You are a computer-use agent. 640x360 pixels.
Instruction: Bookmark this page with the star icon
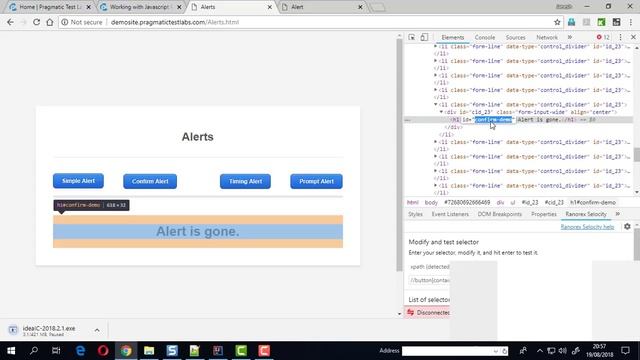(x=557, y=22)
